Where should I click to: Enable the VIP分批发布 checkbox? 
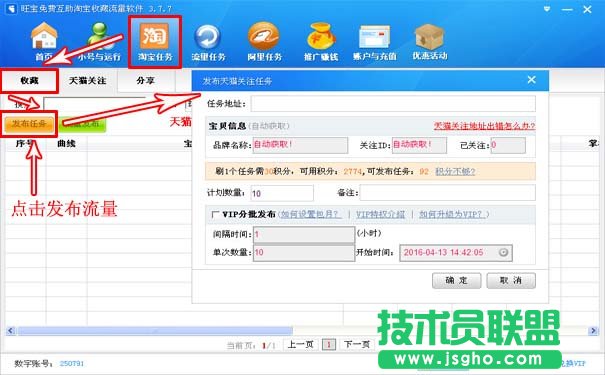click(x=215, y=214)
